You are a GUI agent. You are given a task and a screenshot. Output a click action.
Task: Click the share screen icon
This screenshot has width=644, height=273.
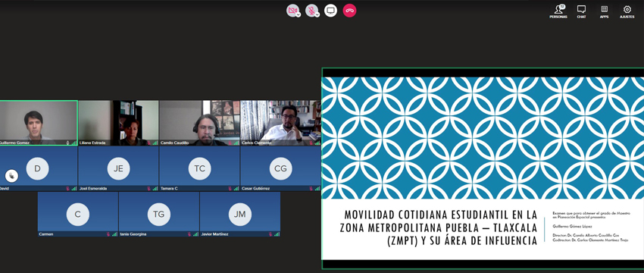coord(330,11)
